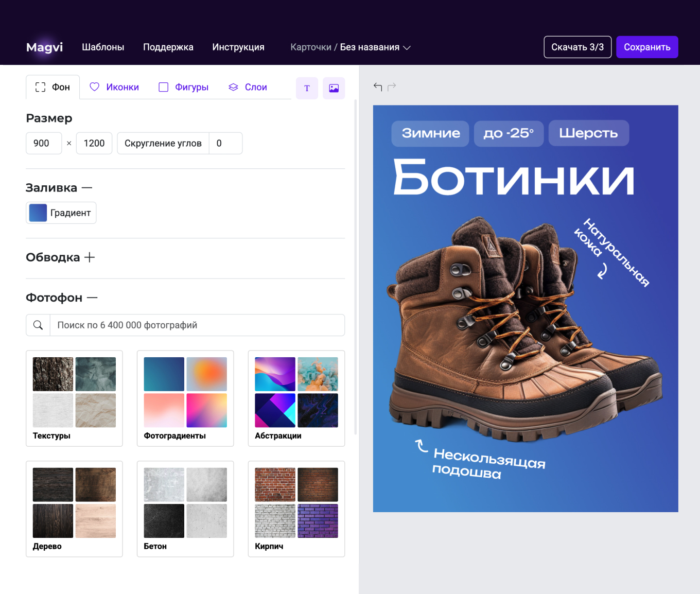Open the Слои layers tab
This screenshot has height=594, width=700.
(248, 87)
